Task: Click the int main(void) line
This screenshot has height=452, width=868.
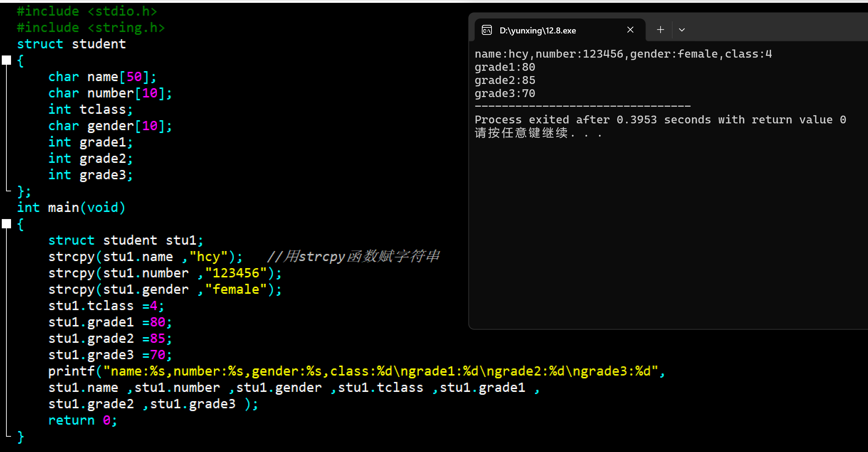Action: click(71, 208)
